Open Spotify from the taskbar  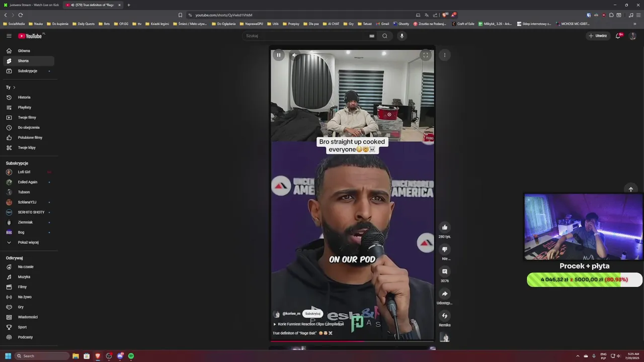131,356
